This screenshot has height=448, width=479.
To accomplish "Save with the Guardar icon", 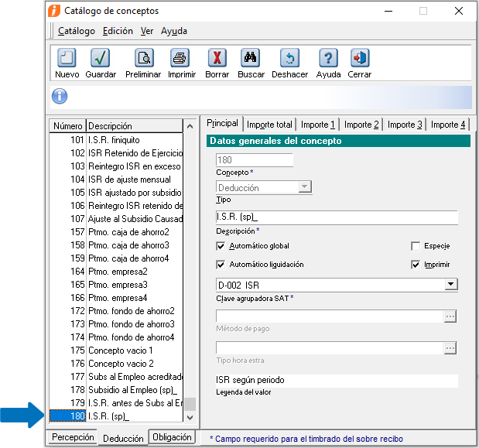I will click(x=101, y=59).
